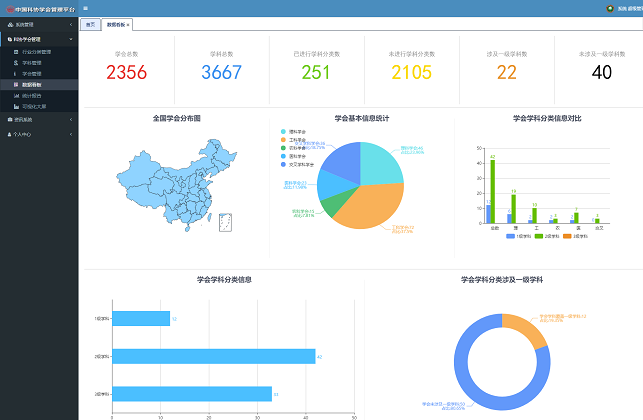Open 可视化大屏 in the sidebar
643x420 pixels.
(x=39, y=107)
